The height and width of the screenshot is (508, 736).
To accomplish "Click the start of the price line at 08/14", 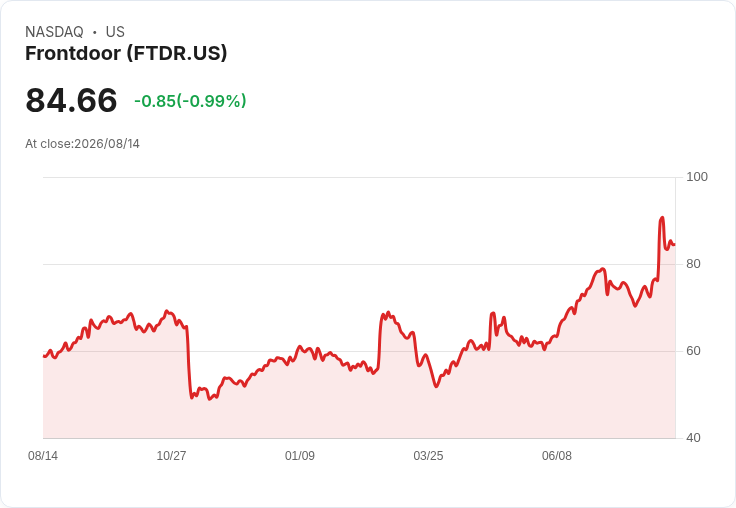I will click(x=44, y=356).
